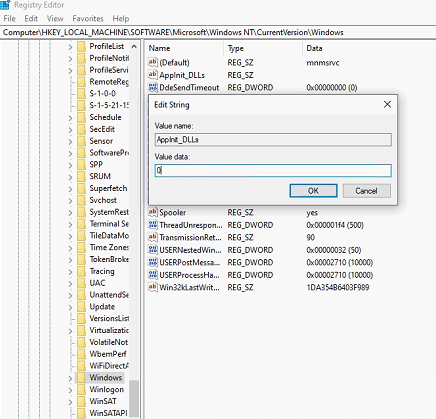
Task: Confirm the edit with OK
Action: click(313, 191)
